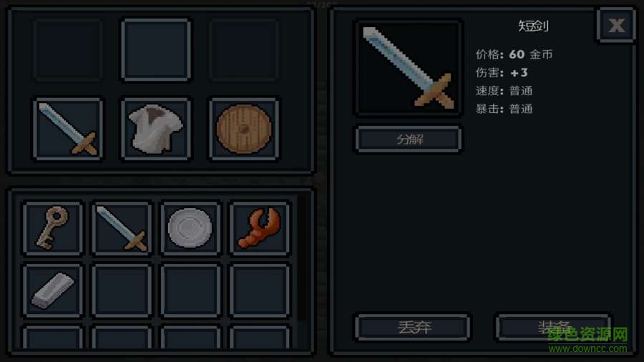Image resolution: width=644 pixels, height=362 pixels.
Task: Click the large short sword preview image
Action: click(x=409, y=68)
